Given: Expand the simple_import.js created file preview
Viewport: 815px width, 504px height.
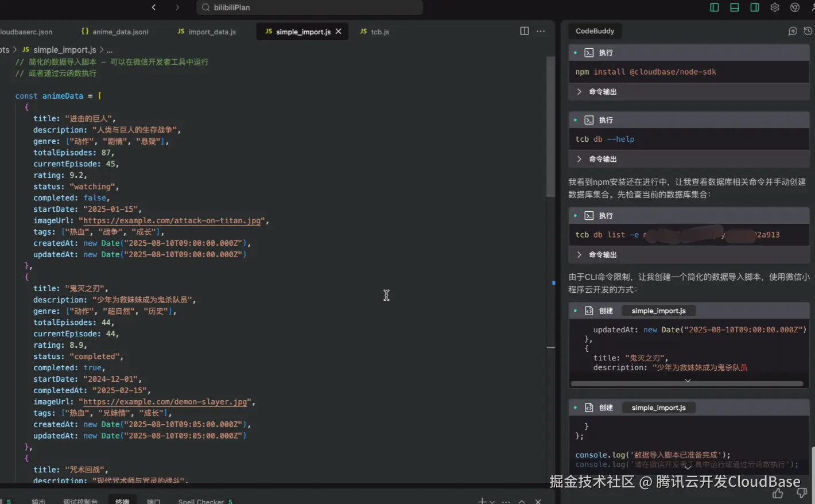Looking at the screenshot, I should point(688,379).
